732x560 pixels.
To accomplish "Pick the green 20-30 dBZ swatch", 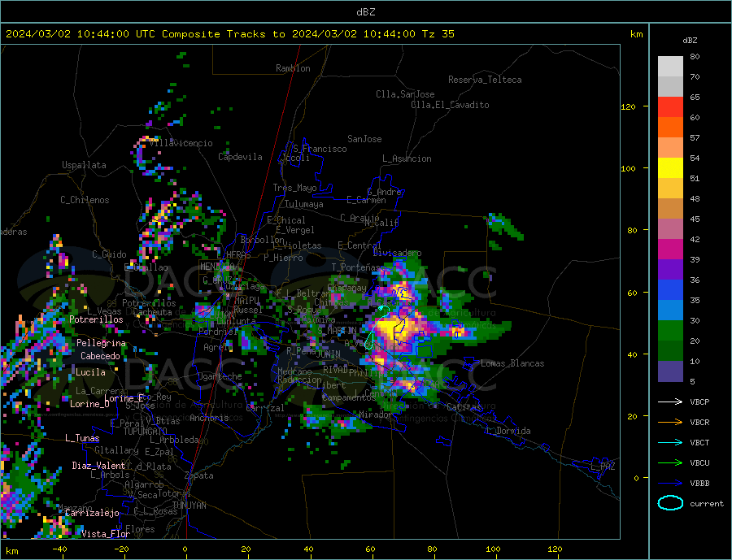I will click(x=670, y=331).
